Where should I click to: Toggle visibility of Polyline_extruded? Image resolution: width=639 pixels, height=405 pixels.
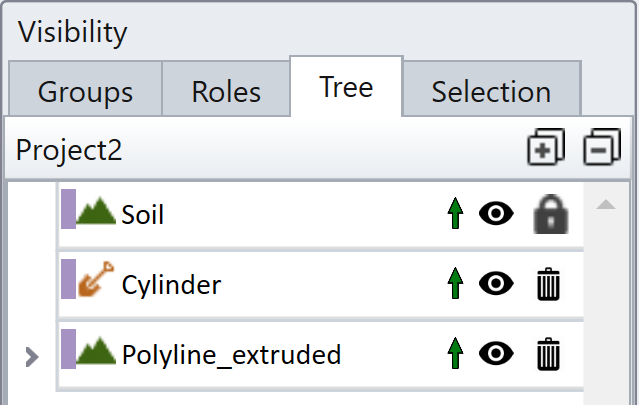click(496, 354)
